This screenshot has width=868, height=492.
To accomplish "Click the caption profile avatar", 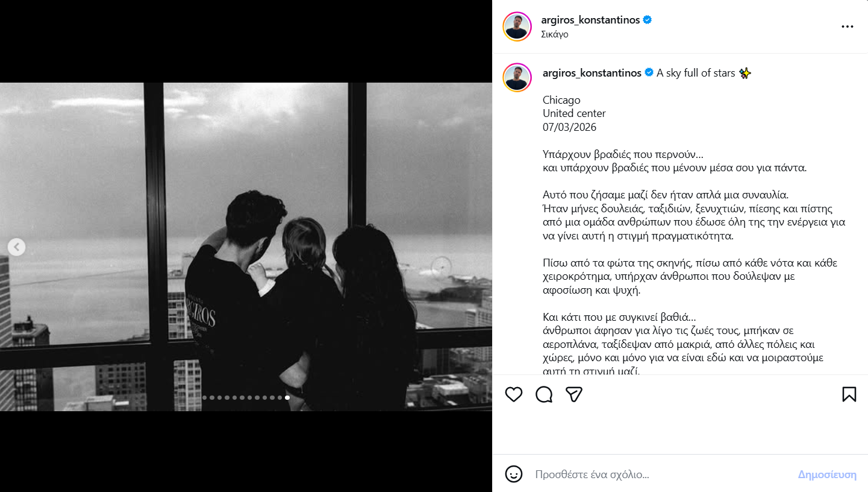I will [x=517, y=77].
